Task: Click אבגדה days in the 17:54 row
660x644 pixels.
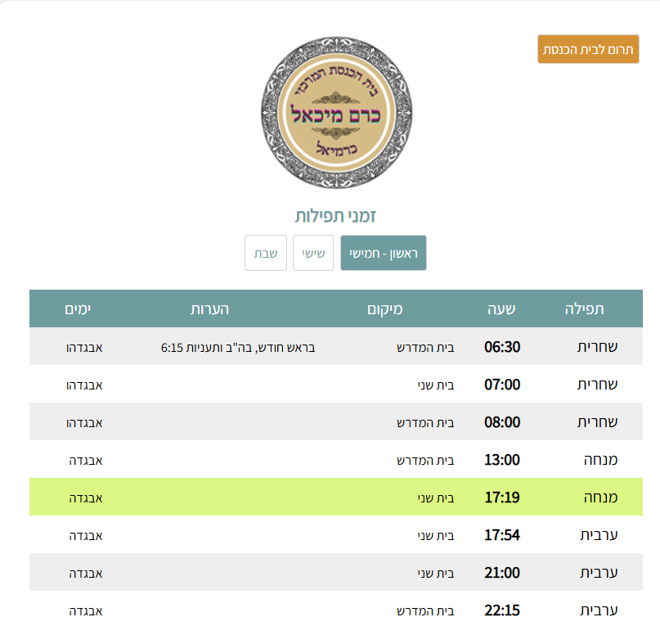Action: pos(86,536)
